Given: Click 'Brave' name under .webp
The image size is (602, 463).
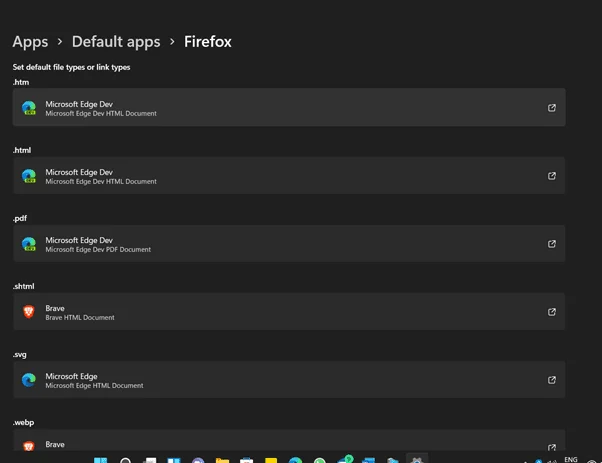Looking at the screenshot, I should [55, 444].
